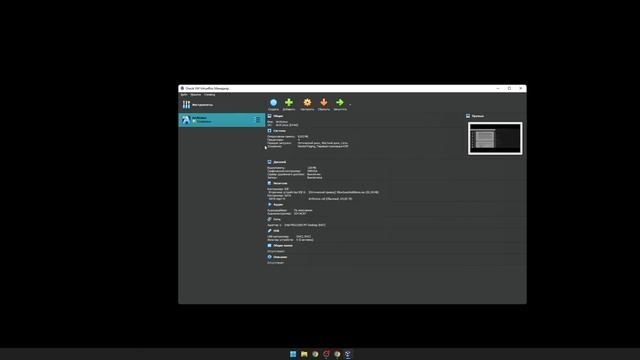Click the Сеть (Network) section header

pos(277,219)
